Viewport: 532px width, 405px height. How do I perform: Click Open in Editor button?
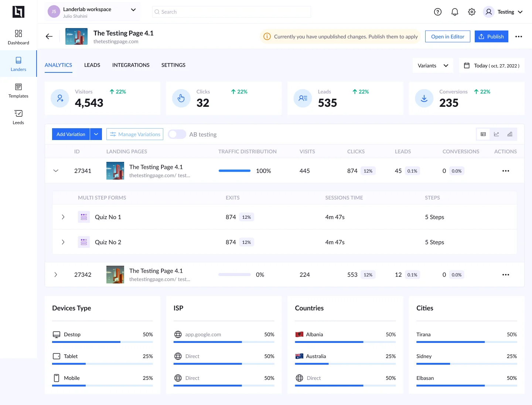pyautogui.click(x=448, y=36)
